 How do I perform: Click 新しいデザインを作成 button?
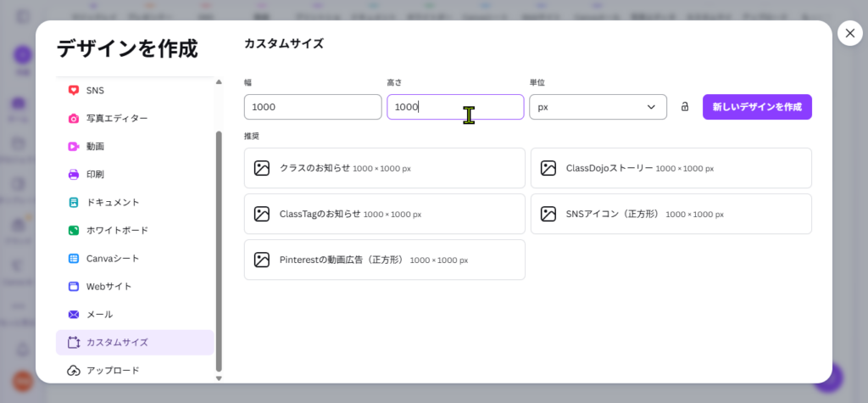[757, 107]
